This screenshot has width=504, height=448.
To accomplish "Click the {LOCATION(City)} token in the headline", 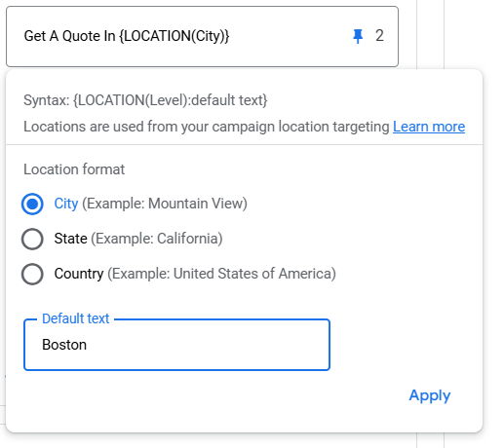I will tap(174, 36).
